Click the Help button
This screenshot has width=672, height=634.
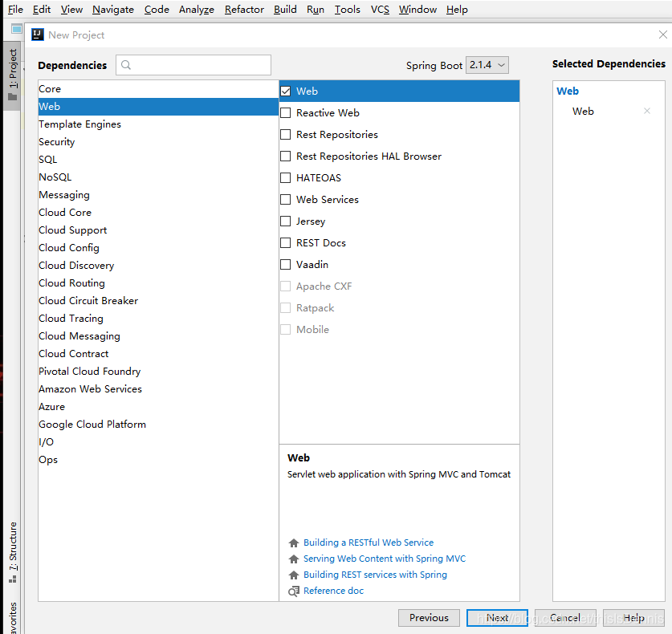tap(633, 618)
